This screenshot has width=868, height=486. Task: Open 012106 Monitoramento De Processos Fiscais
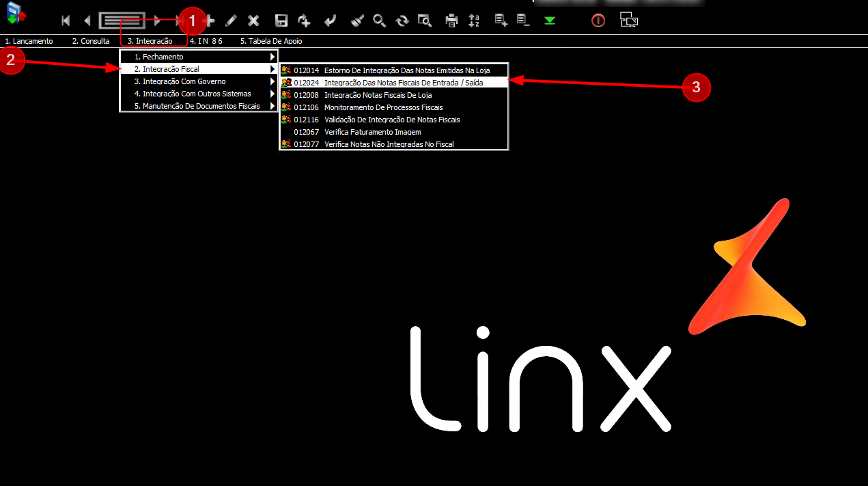point(394,107)
